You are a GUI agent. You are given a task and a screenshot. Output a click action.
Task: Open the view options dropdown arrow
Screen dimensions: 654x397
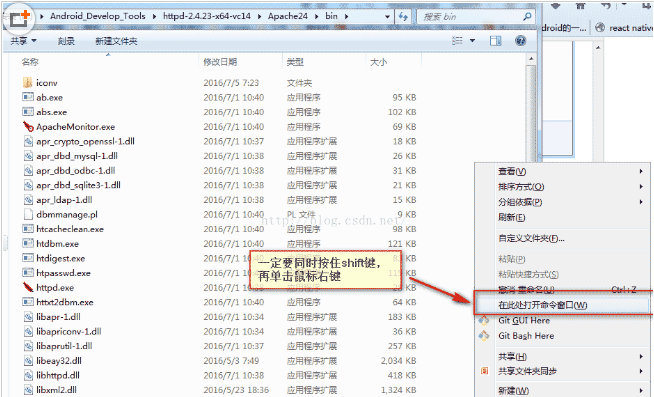click(x=472, y=40)
